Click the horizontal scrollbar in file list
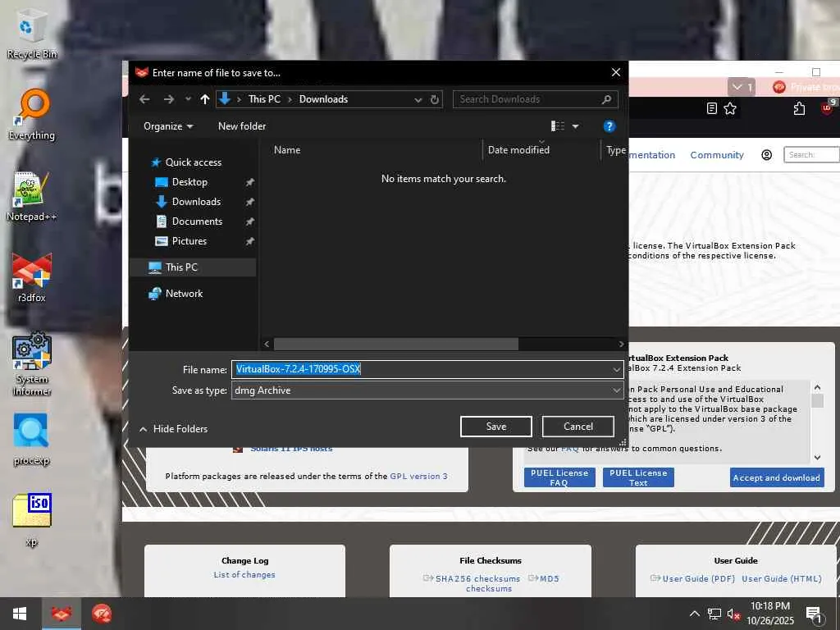 tap(396, 344)
